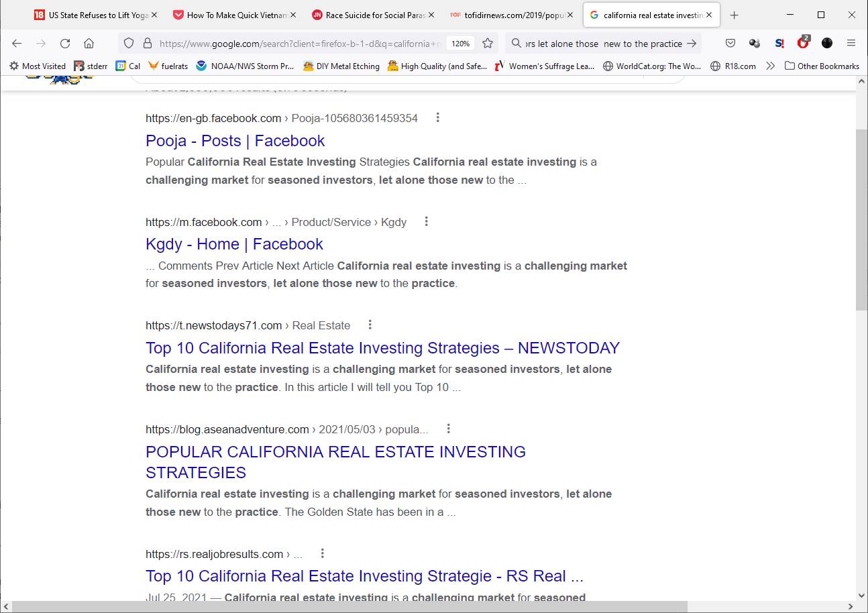Bookmark this page with the star
Viewport: 868px width, 613px height.
pyautogui.click(x=488, y=44)
